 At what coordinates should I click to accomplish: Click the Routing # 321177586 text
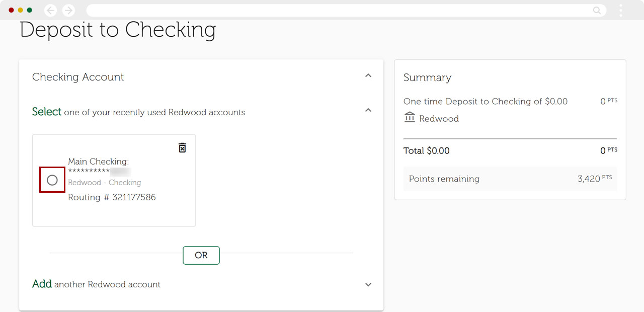[112, 197]
